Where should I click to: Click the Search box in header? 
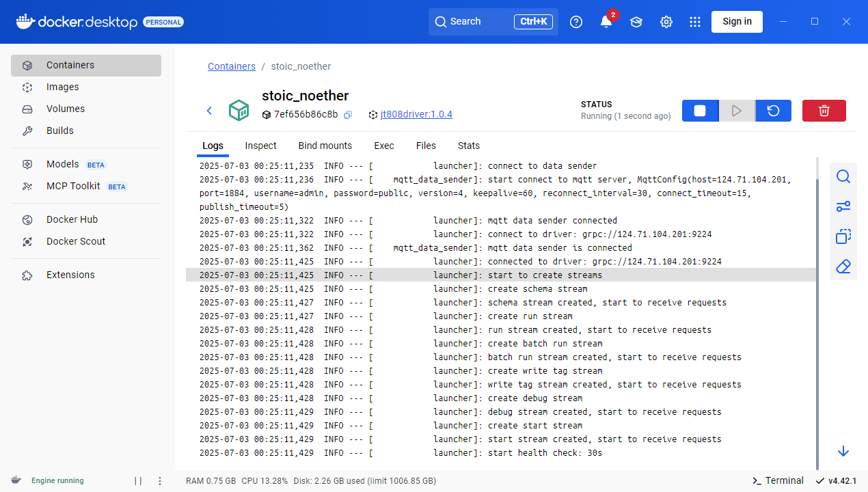[493, 22]
